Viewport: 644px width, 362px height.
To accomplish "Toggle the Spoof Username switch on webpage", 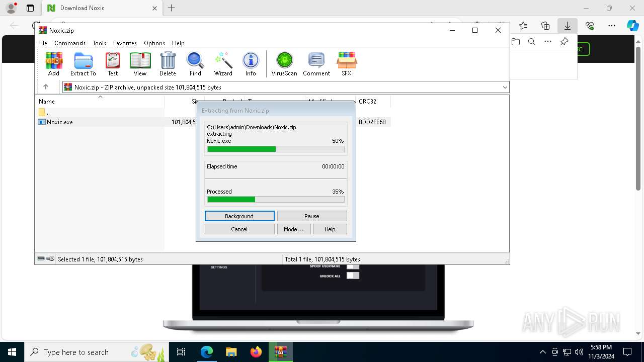I will click(x=353, y=266).
